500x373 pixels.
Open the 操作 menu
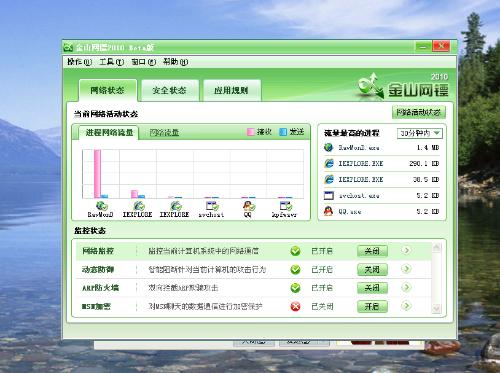(x=79, y=62)
